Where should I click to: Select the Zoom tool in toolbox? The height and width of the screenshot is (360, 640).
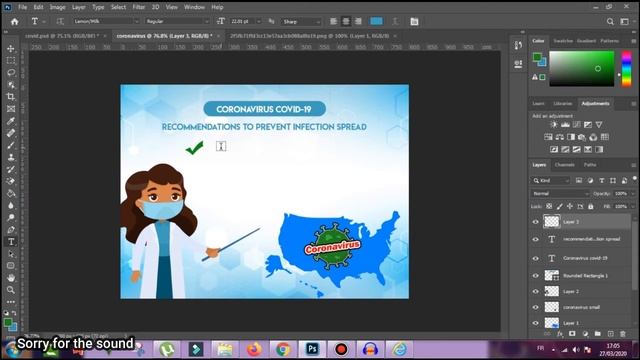click(x=11, y=290)
